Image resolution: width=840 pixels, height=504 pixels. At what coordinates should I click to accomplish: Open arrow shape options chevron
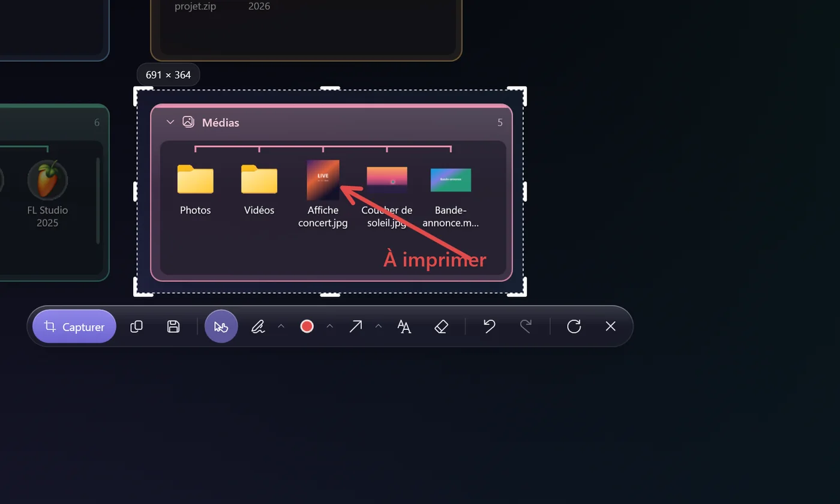[379, 326]
